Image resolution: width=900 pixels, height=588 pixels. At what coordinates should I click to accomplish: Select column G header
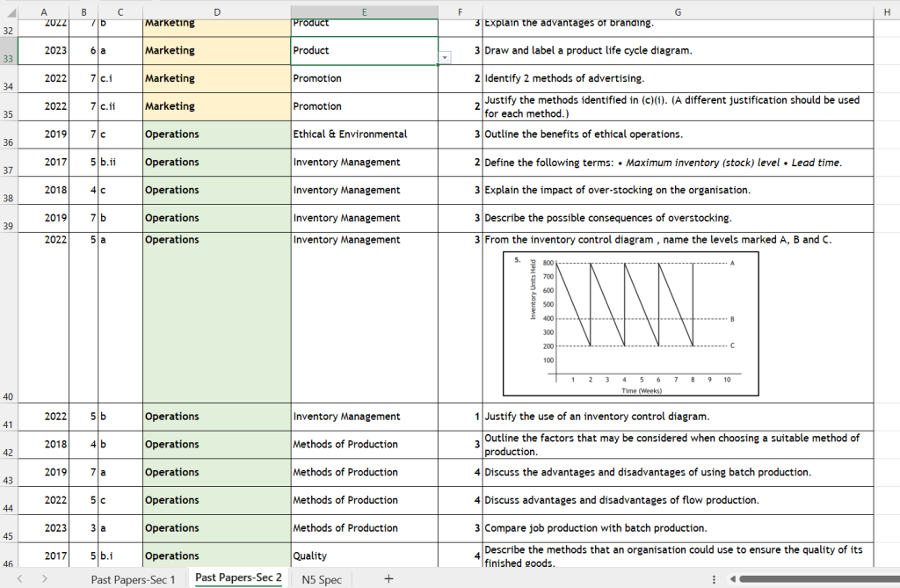(x=678, y=11)
